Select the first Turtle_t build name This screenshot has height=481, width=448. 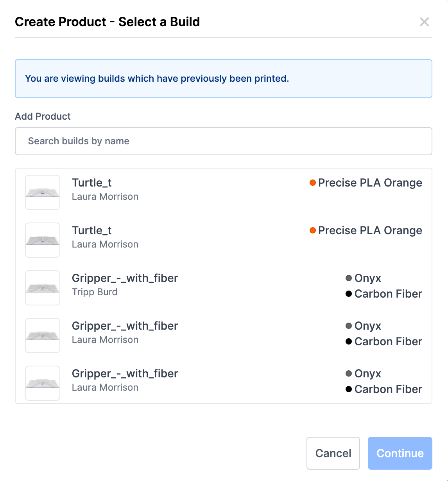(x=92, y=183)
